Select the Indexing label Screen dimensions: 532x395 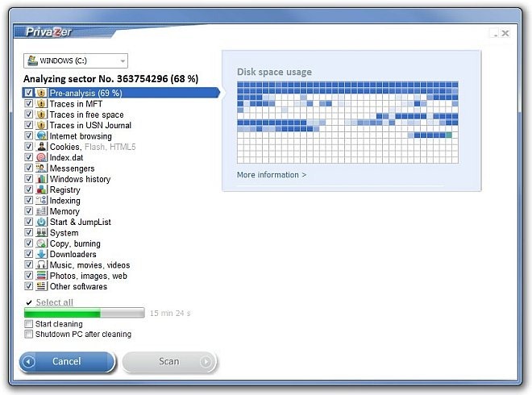click(x=64, y=201)
